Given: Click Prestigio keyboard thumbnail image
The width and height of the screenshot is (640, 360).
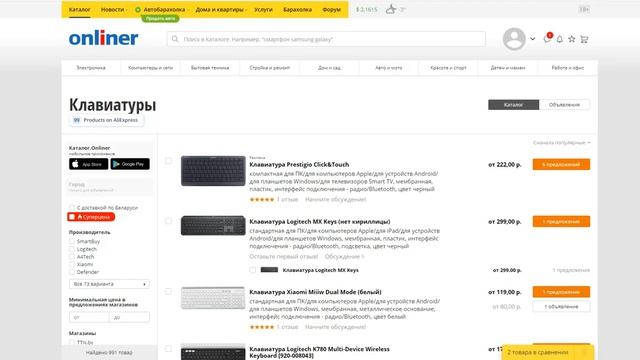Looking at the screenshot, I should point(213,171).
